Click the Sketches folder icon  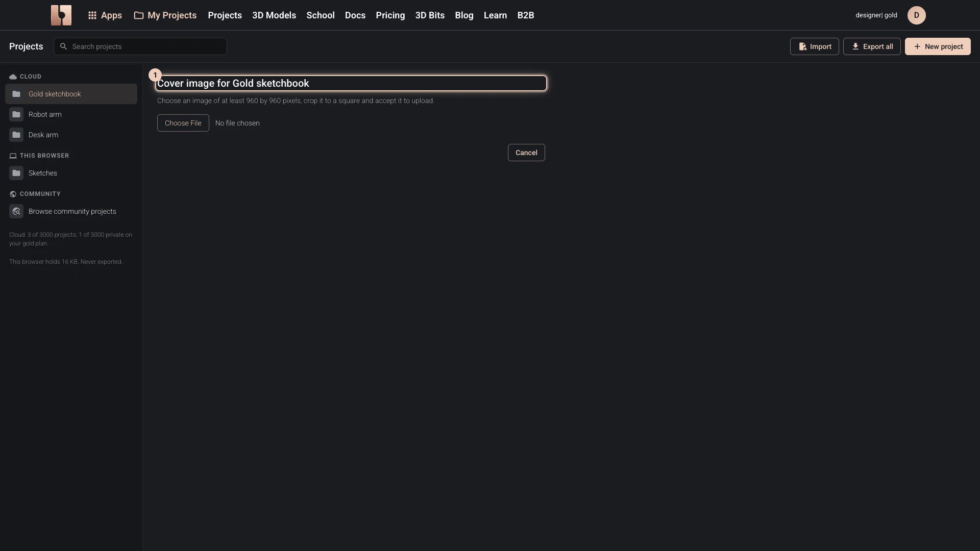[16, 173]
